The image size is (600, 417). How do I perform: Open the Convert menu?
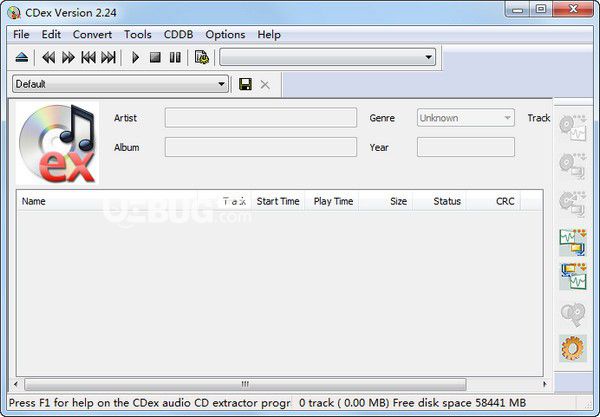point(92,35)
